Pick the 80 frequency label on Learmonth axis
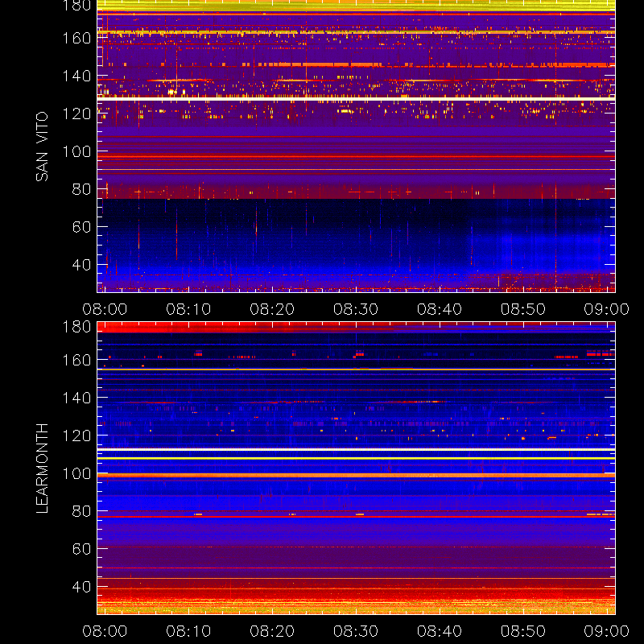644x644 pixels. 81,511
